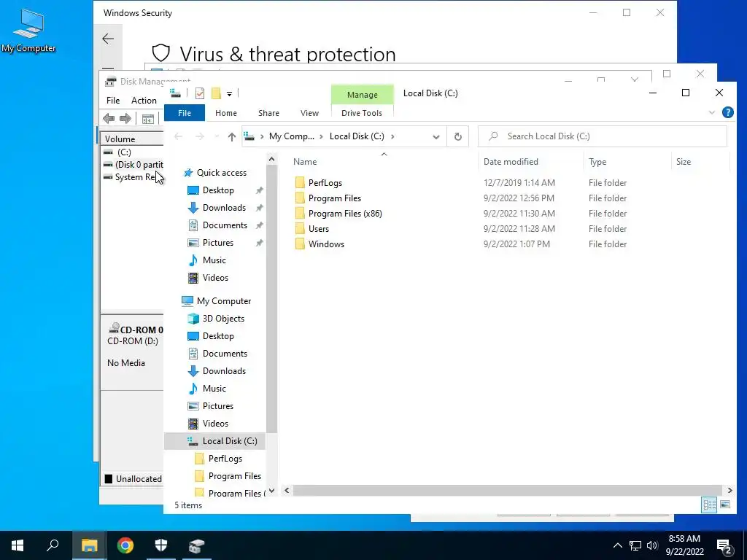Open pinned Pictures under Quick access

pos(217,243)
